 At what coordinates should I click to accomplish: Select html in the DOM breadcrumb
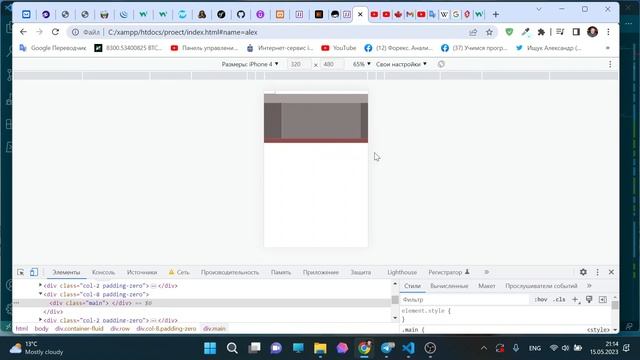click(x=22, y=329)
